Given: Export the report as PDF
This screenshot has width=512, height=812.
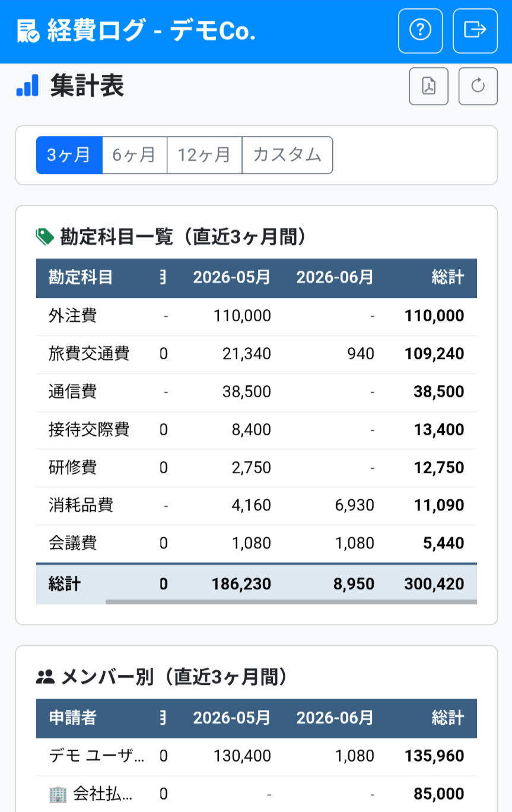Looking at the screenshot, I should (428, 86).
